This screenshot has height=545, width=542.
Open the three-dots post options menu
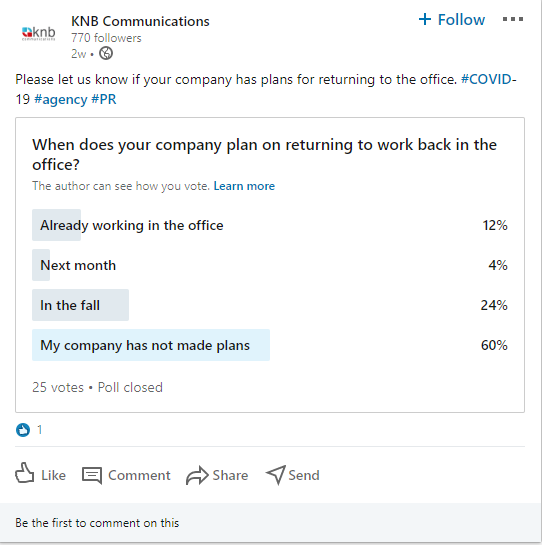[513, 19]
